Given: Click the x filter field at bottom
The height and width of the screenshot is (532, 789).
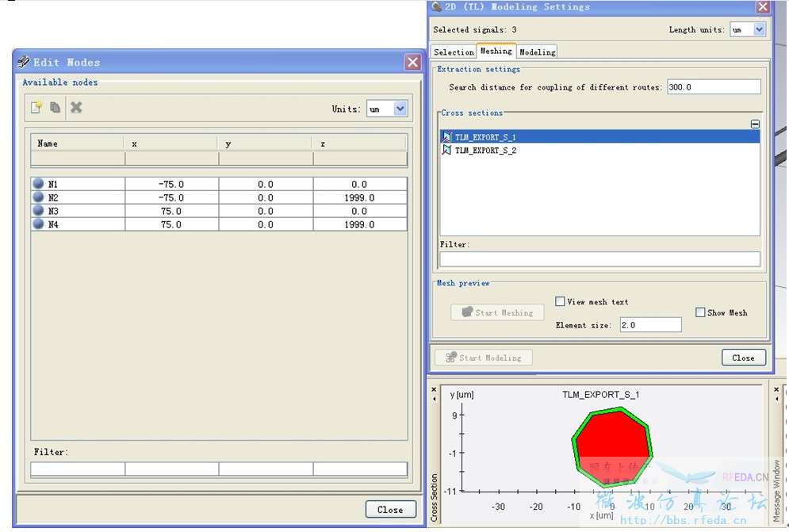Looking at the screenshot, I should point(171,469).
